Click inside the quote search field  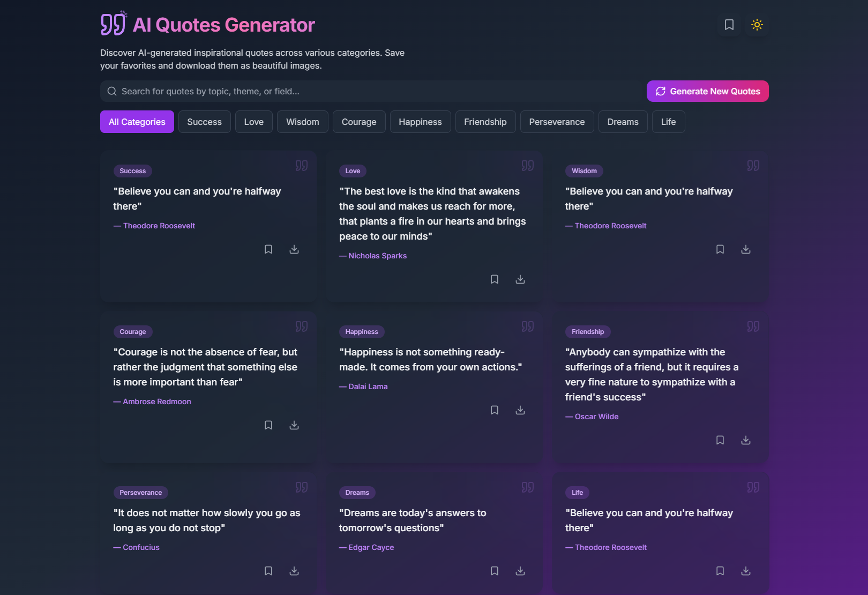(321, 91)
